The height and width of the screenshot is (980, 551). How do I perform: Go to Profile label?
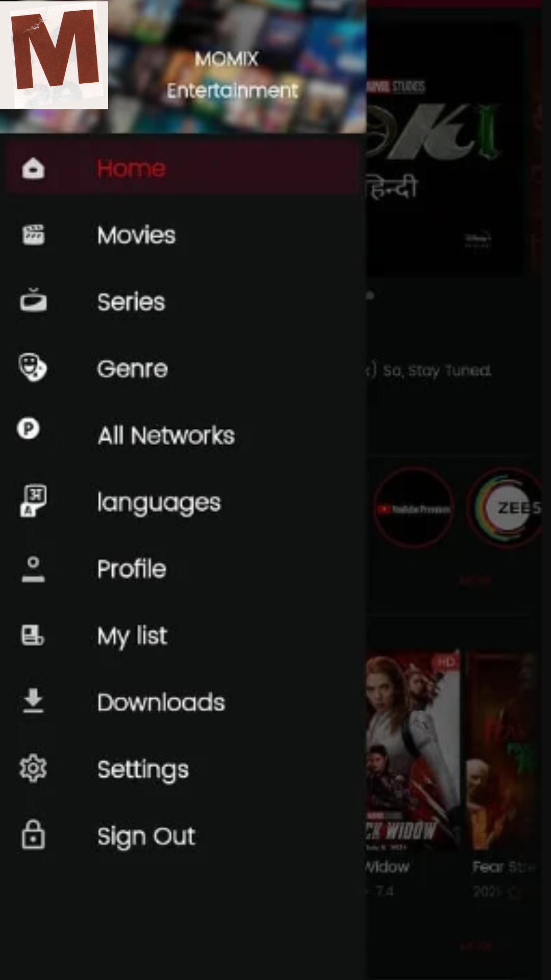(132, 569)
